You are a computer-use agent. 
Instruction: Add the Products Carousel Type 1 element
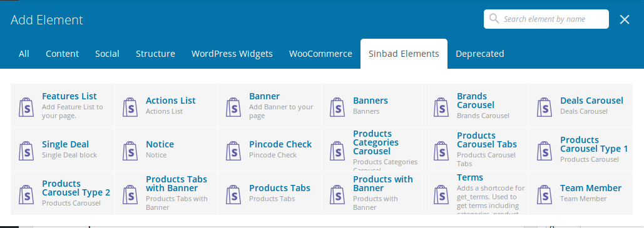click(594, 144)
